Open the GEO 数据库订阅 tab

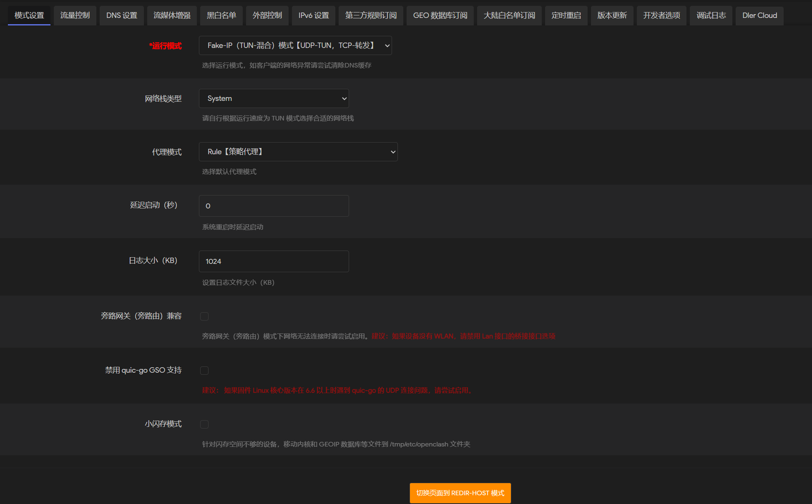click(x=440, y=15)
